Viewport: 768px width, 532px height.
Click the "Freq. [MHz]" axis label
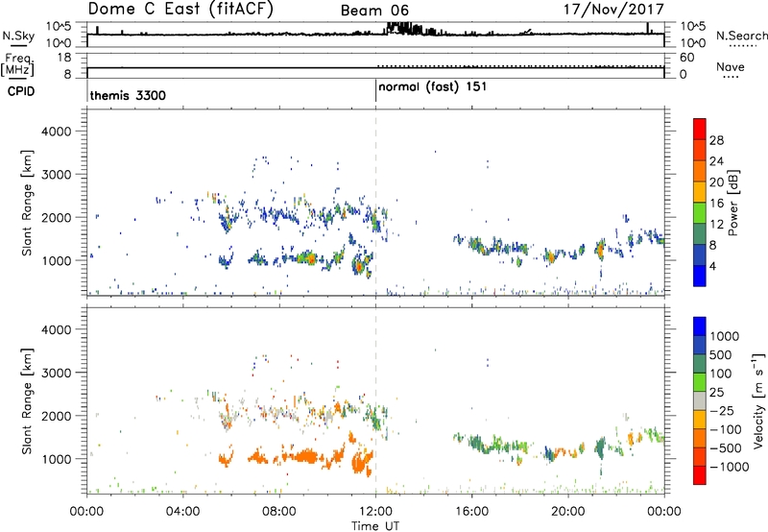tap(17, 65)
